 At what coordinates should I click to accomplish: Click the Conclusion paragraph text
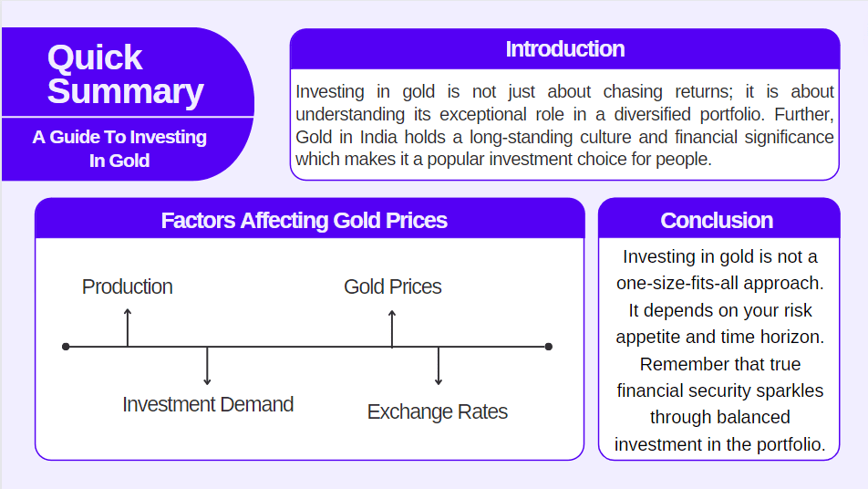point(719,350)
